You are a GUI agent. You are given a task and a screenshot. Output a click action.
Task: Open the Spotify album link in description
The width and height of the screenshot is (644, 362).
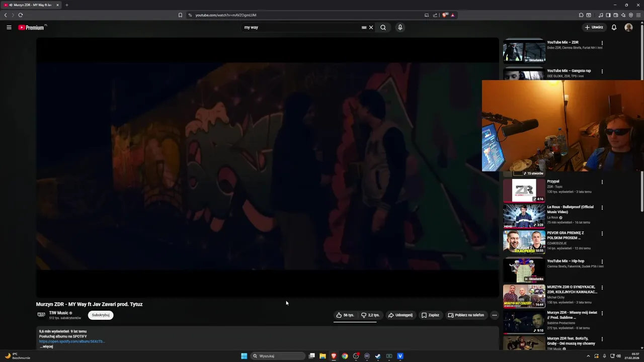72,341
